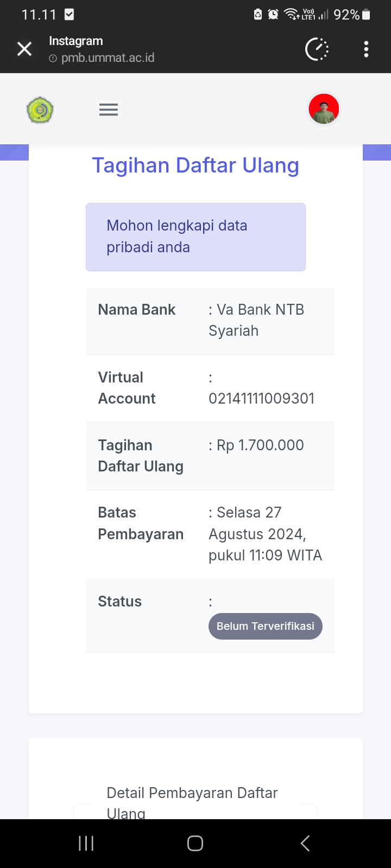Screen dimensions: 391x868
Task: Select the virtual account number 02141111009301
Action: (x=261, y=399)
